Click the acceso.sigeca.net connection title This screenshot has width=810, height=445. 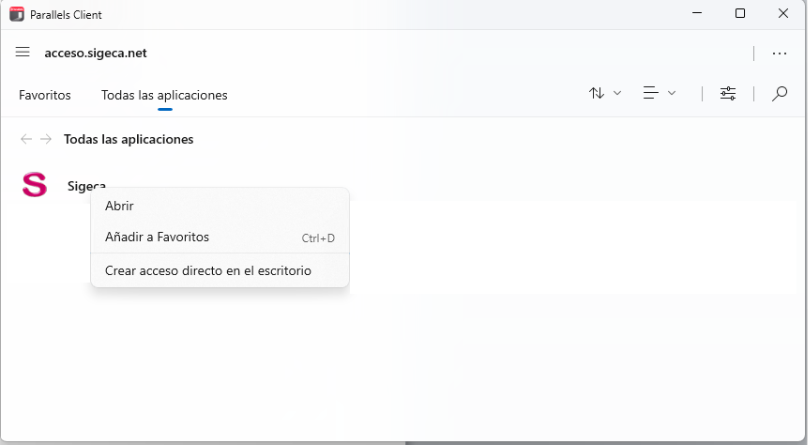(96, 53)
